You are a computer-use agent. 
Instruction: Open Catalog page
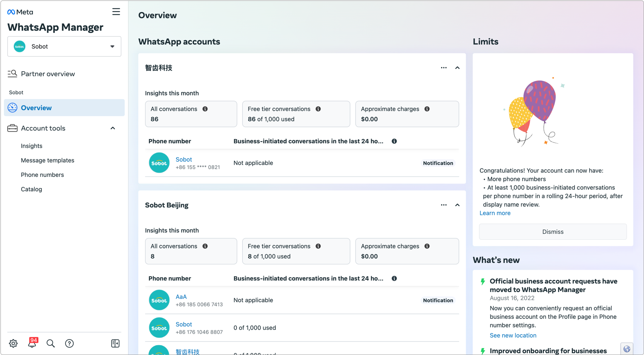coord(31,189)
